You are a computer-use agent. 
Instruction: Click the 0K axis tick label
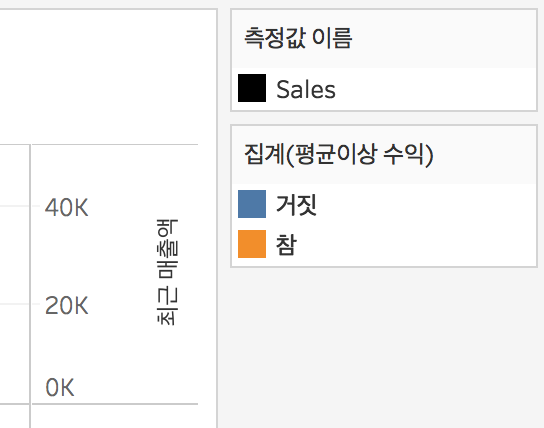[60, 387]
